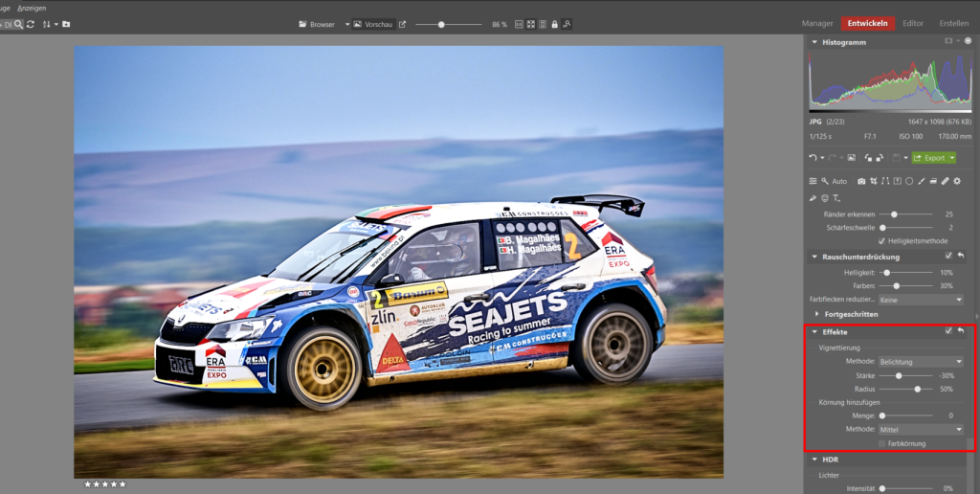Click the magnifier search icon top-left
Viewport: 980px width, 494px height.
click(19, 24)
